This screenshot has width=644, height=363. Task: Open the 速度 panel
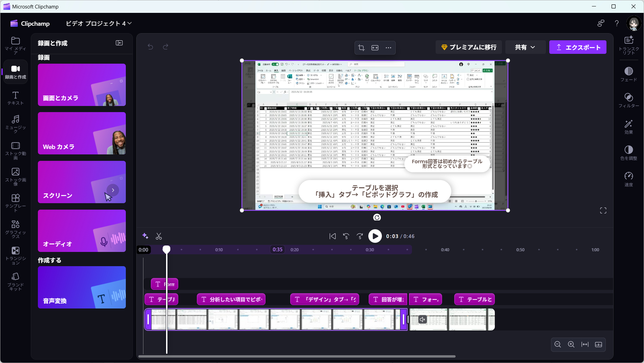point(628,179)
